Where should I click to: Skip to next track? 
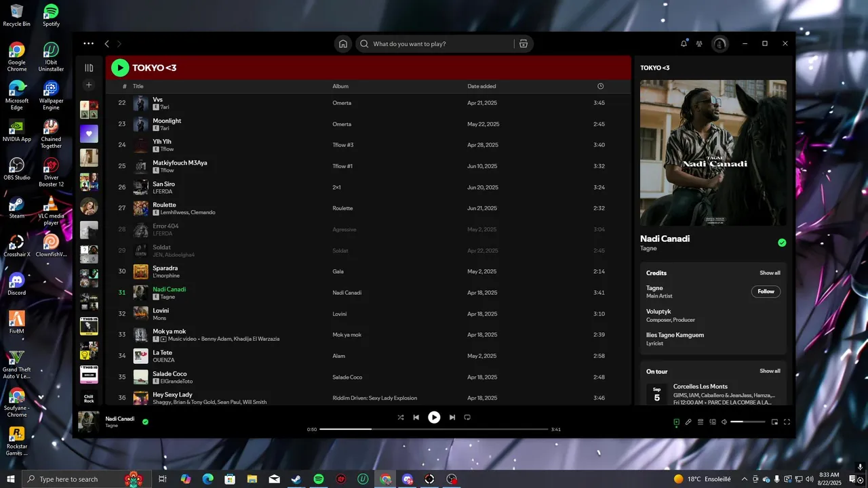[x=452, y=418]
